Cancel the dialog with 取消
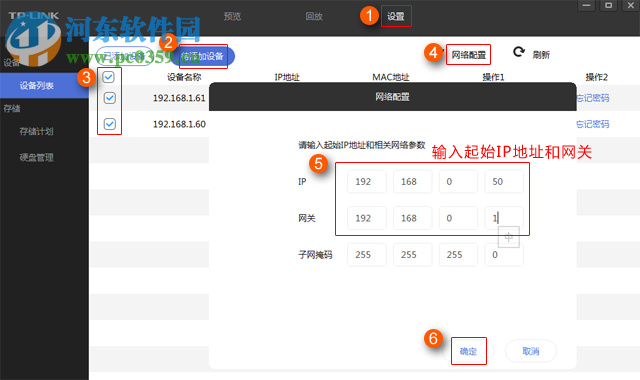 point(531,351)
